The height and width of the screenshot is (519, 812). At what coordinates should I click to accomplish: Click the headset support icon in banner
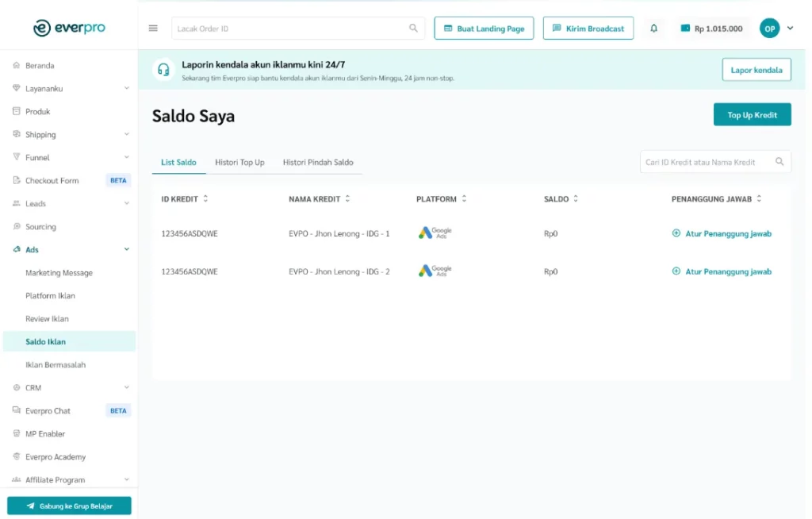(x=163, y=70)
